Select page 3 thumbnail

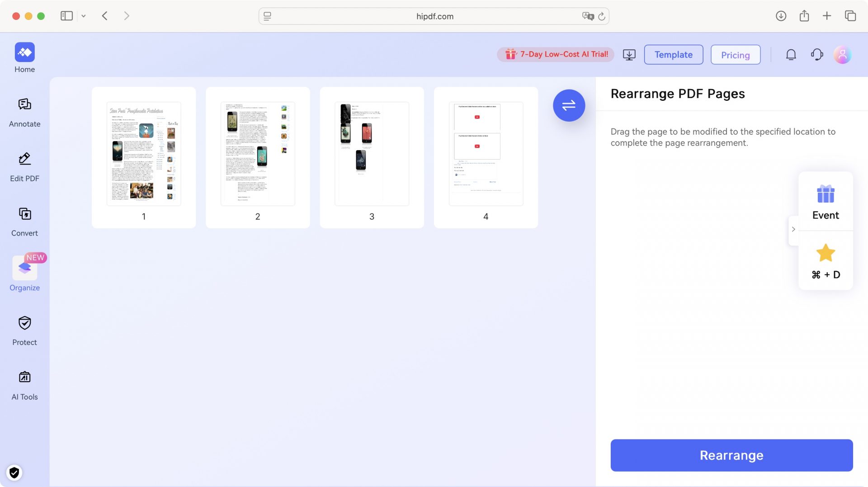[372, 154]
